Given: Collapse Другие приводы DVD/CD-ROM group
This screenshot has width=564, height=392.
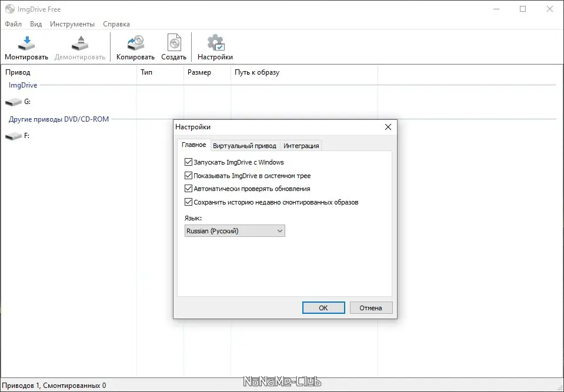Looking at the screenshot, I should click(x=59, y=119).
